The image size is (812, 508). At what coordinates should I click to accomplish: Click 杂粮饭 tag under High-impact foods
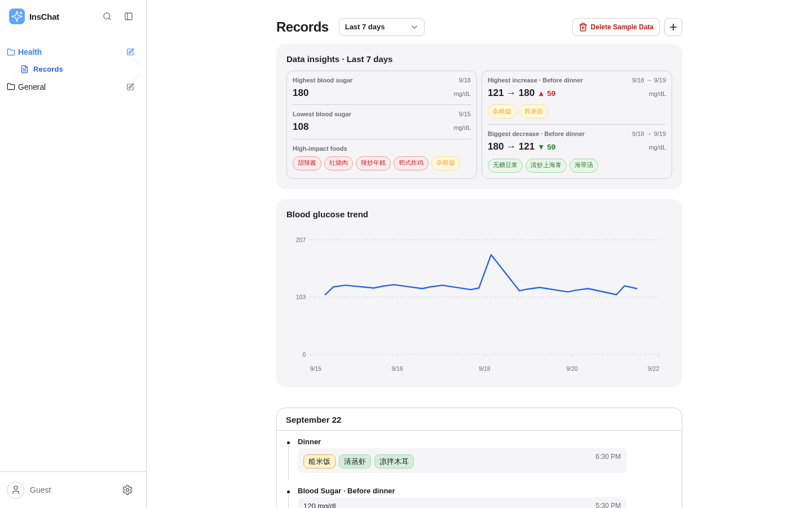tap(445, 163)
